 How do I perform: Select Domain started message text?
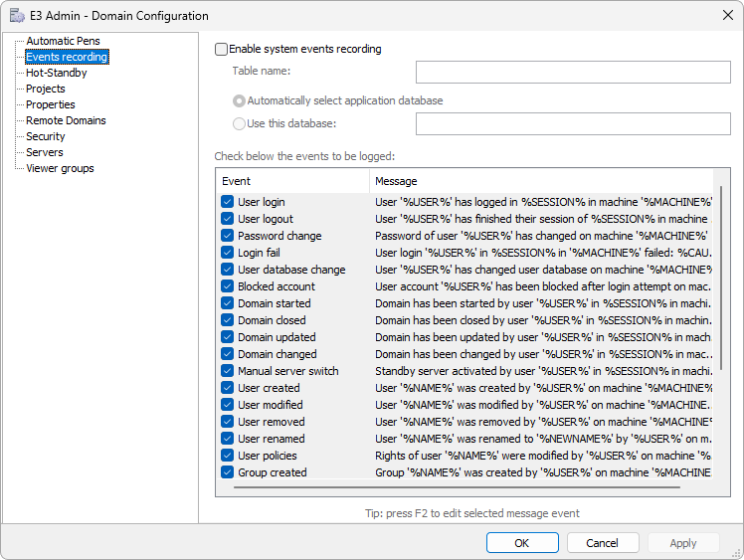coord(543,303)
